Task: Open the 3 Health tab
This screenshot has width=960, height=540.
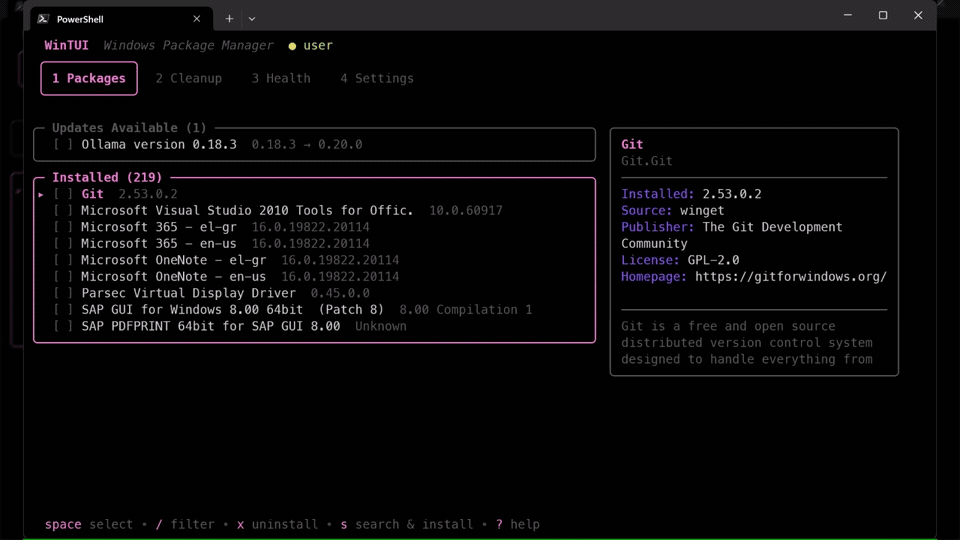Action: tap(281, 78)
